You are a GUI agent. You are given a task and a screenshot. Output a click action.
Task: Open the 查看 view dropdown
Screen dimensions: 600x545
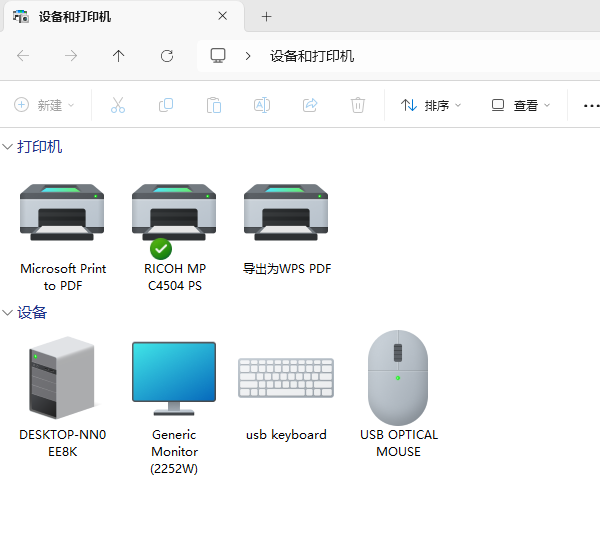521,105
